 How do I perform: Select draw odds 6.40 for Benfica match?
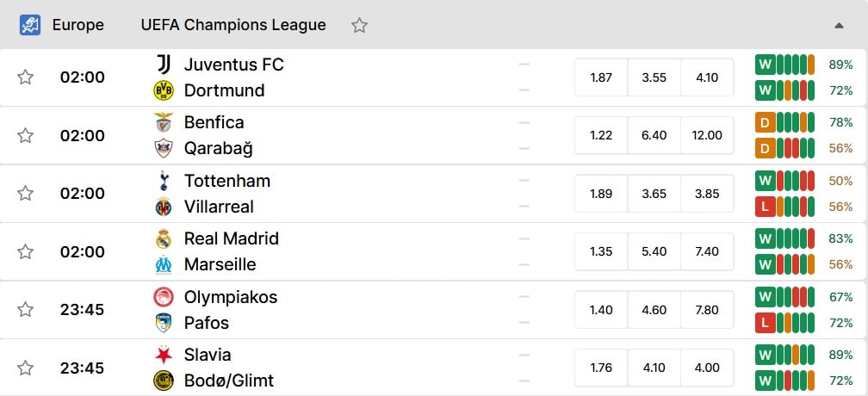654,135
